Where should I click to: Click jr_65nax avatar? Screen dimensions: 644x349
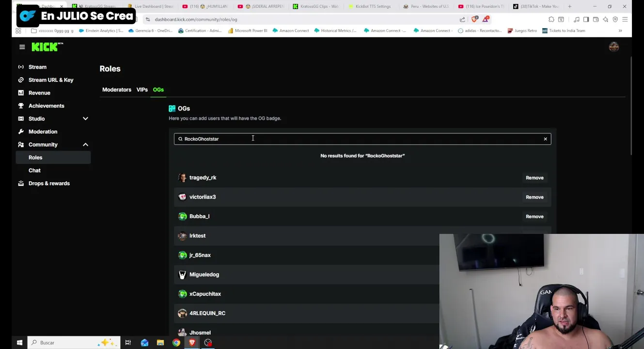(182, 255)
